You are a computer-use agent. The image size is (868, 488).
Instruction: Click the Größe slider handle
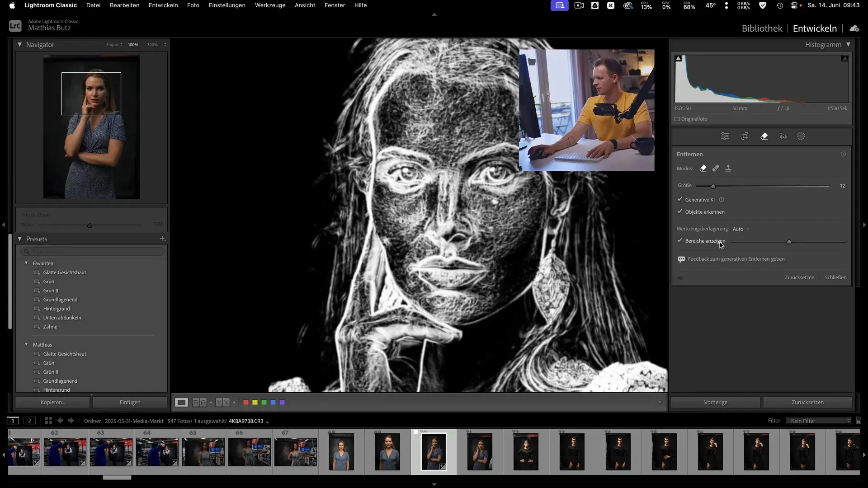tap(713, 186)
